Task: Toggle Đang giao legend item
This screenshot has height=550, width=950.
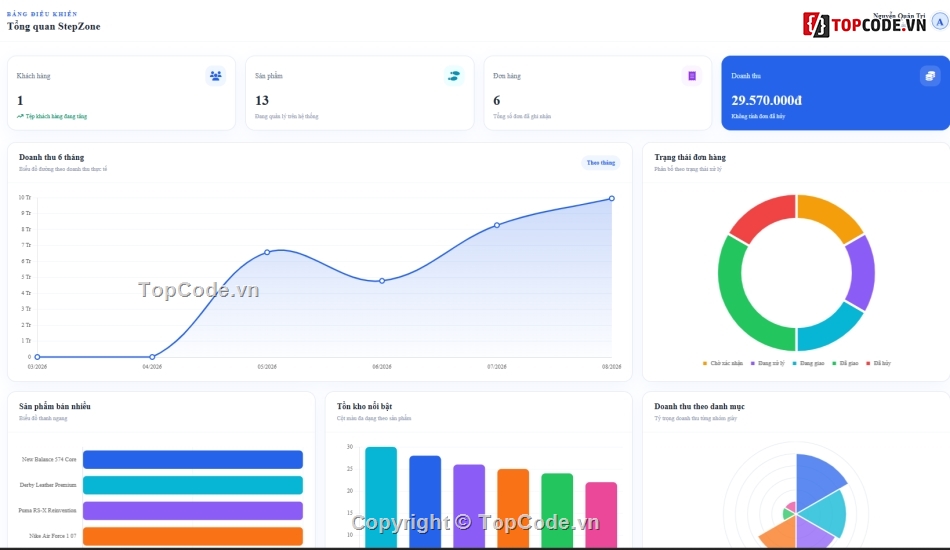Action: point(808,363)
